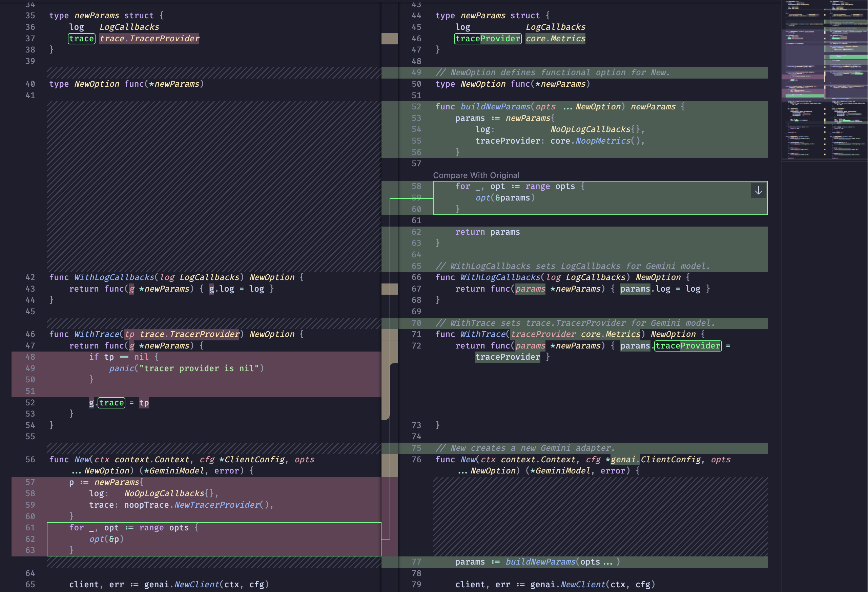Select the boxed trace field on line 37

(81, 39)
